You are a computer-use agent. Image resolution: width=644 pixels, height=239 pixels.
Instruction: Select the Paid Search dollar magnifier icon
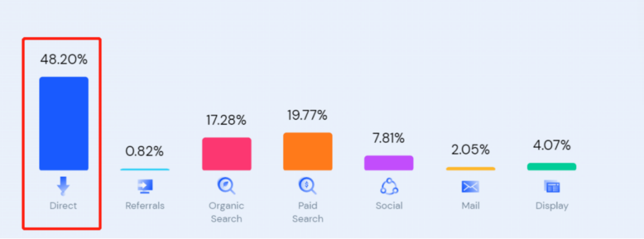[307, 186]
